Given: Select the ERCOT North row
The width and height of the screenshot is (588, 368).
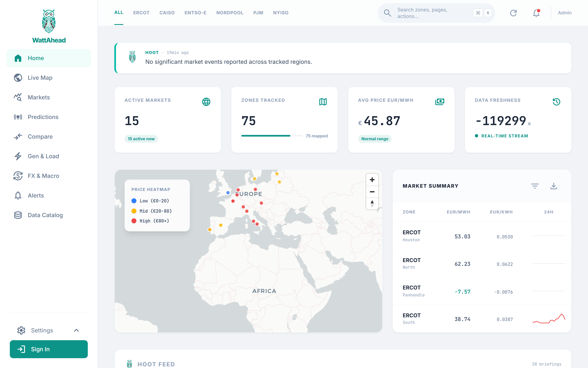Looking at the screenshot, I should click(x=482, y=264).
